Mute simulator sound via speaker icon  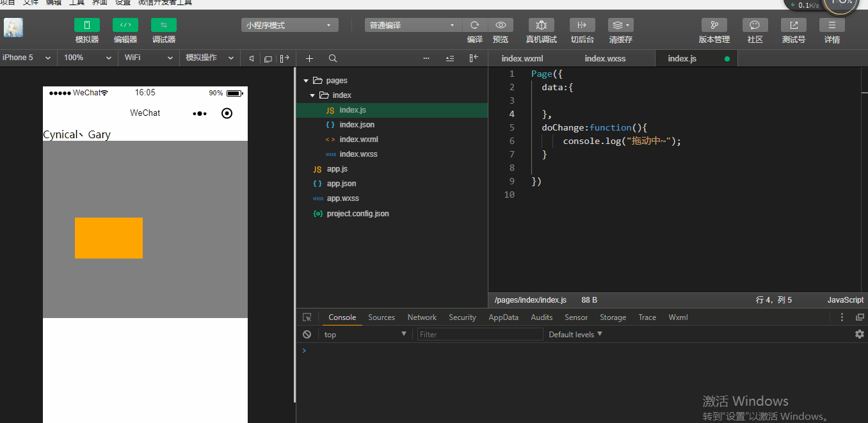click(x=252, y=58)
